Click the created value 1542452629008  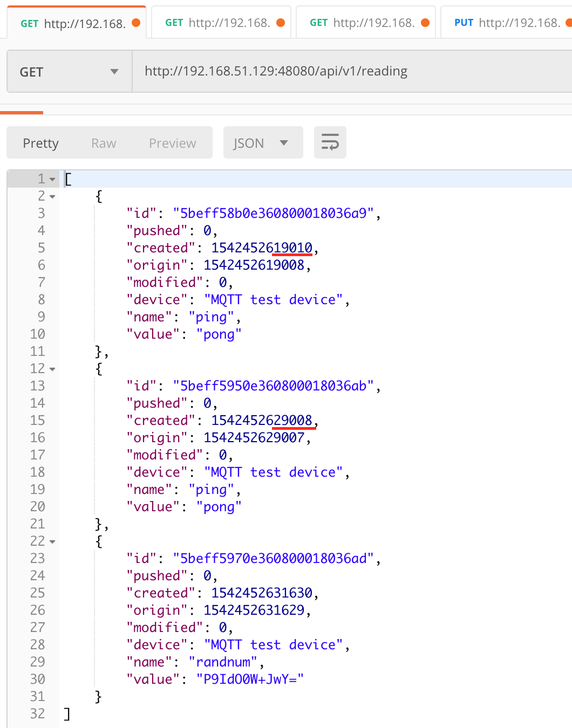pos(262,420)
